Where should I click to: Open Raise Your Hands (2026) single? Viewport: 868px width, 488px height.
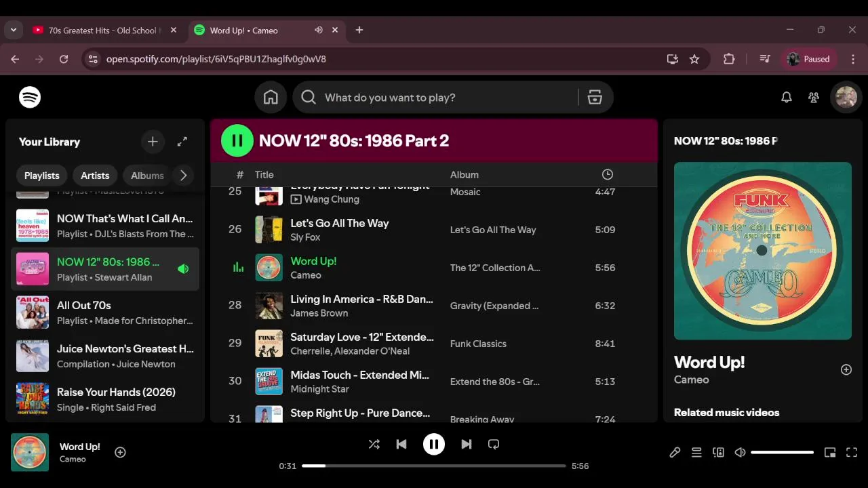[105, 399]
